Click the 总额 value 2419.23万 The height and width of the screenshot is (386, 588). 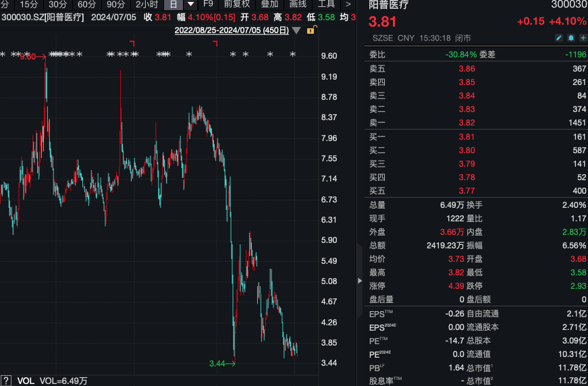tap(445, 246)
